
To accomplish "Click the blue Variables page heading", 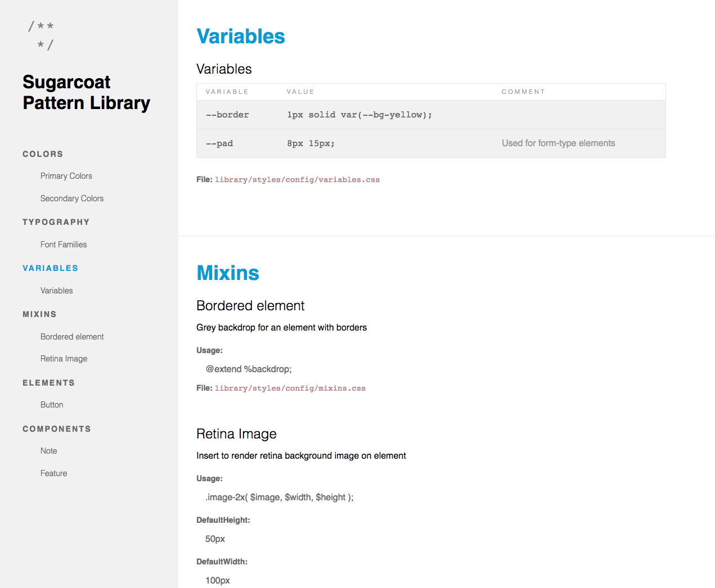I will point(241,37).
